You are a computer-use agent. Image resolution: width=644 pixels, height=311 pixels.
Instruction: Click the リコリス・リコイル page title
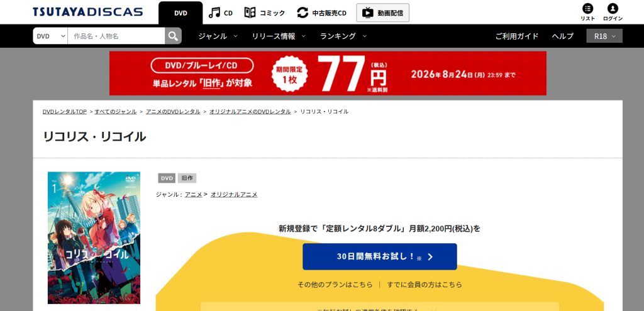coord(94,136)
